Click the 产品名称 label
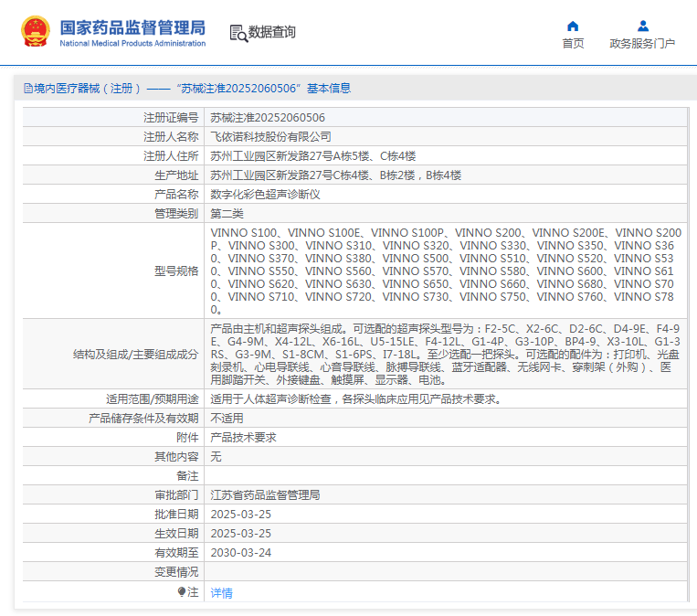This screenshot has width=697, height=616. coord(176,195)
